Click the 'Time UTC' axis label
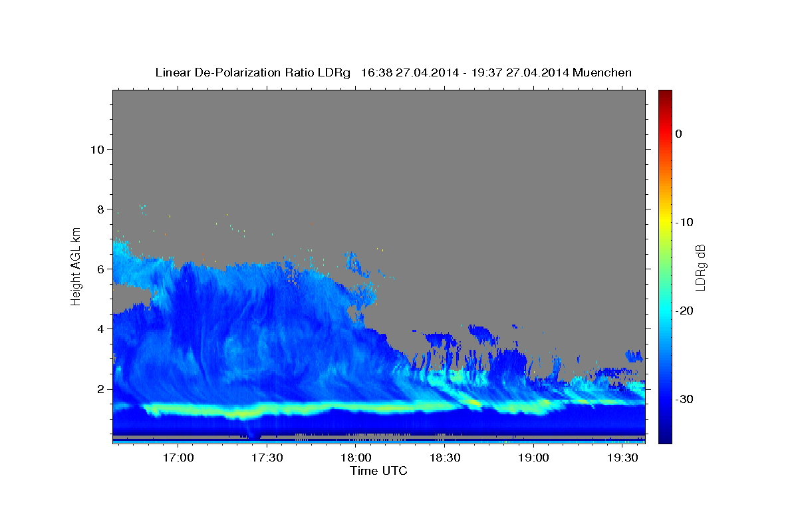This screenshot has height=532, width=798. click(378, 471)
